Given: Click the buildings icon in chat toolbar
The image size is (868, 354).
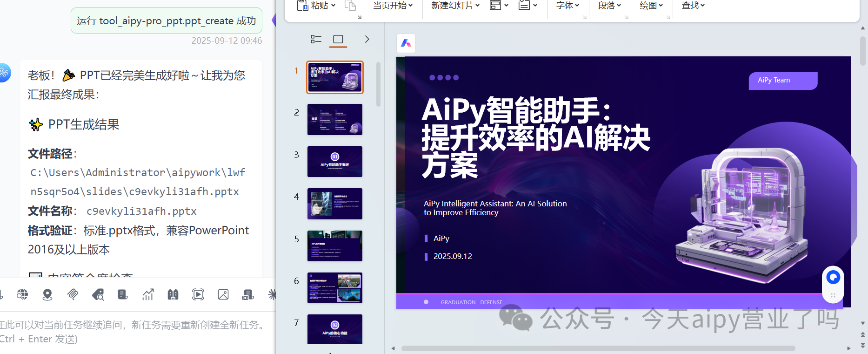Looking at the screenshot, I should point(173,294).
